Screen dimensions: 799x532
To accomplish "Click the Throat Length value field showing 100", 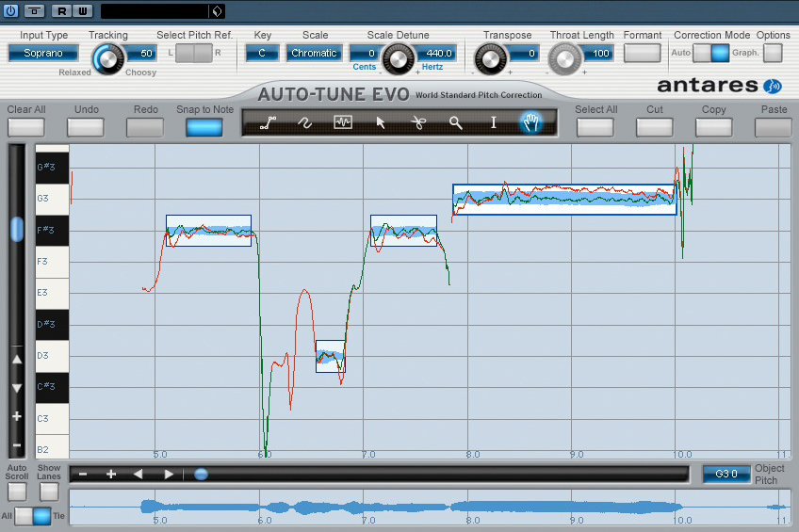I will coord(596,53).
